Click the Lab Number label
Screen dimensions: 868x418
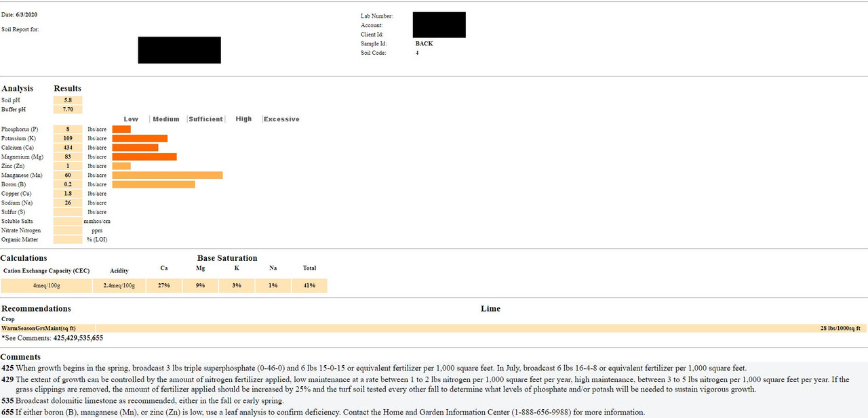(x=376, y=16)
